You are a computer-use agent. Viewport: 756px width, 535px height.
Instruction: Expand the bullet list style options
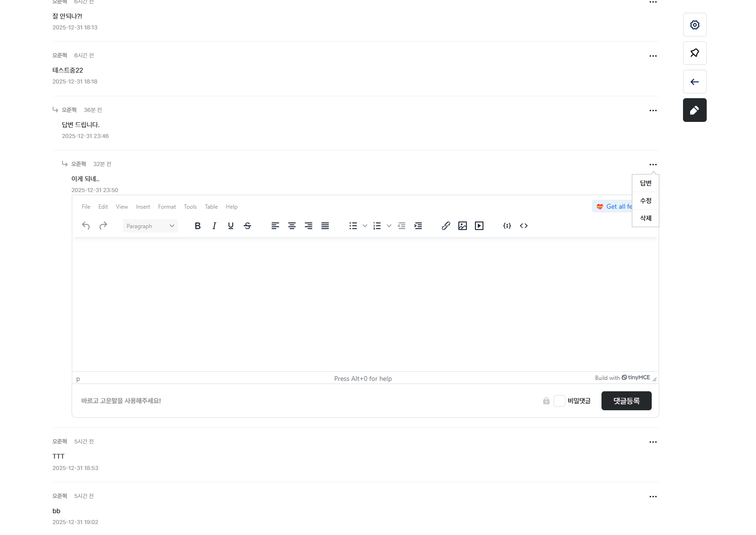(x=365, y=226)
